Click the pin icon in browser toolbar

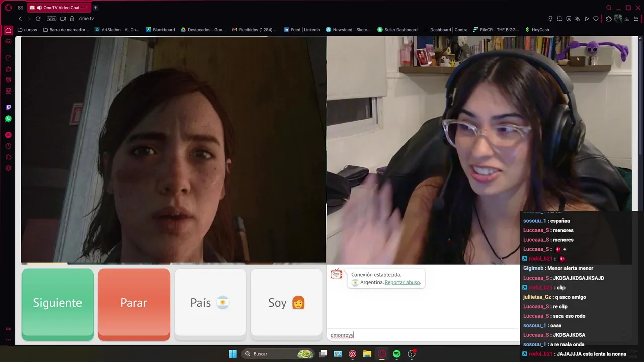(x=550, y=19)
